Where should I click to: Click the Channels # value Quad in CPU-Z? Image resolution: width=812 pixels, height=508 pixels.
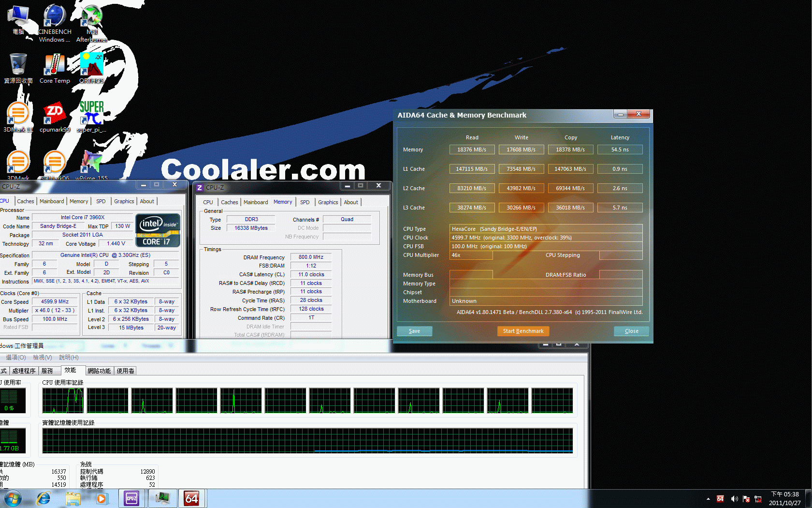coord(347,219)
